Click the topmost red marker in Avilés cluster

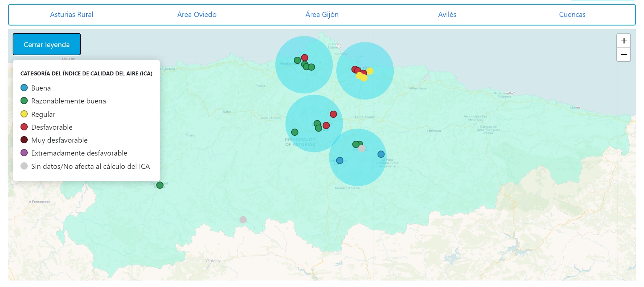[x=305, y=57]
